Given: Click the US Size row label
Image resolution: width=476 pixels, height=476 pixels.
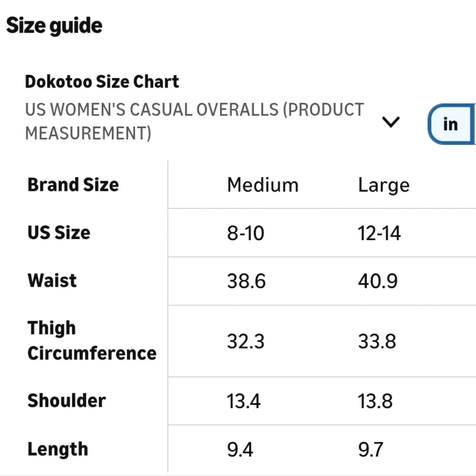Looking at the screenshot, I should click(x=59, y=233).
